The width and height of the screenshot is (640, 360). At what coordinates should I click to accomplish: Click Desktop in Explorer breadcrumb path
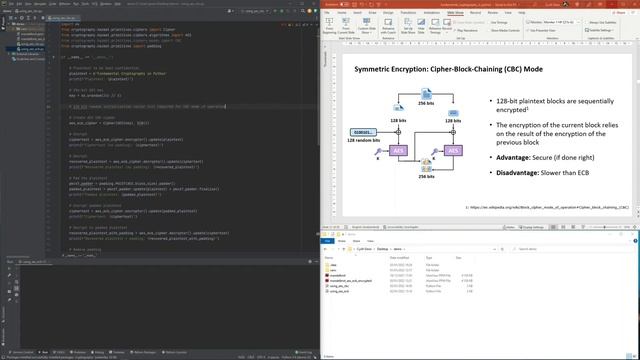pos(382,249)
